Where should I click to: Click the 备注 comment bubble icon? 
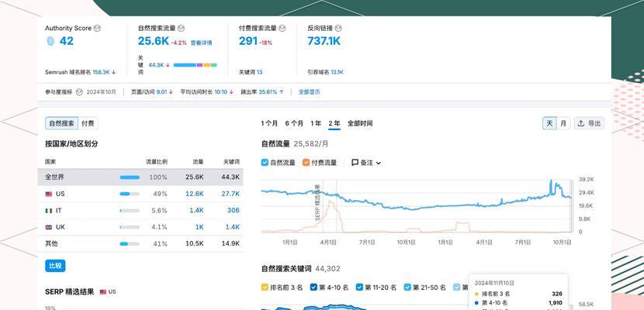tap(355, 163)
